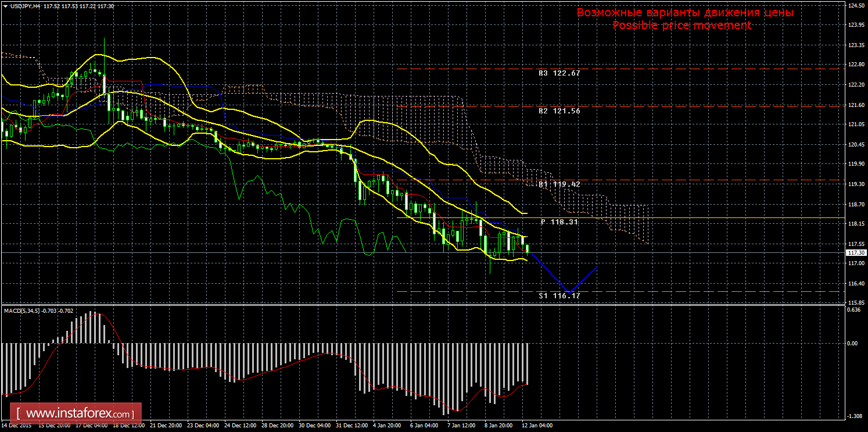Click the -1.308 MACD scale value
The width and height of the screenshot is (868, 432).
853,416
